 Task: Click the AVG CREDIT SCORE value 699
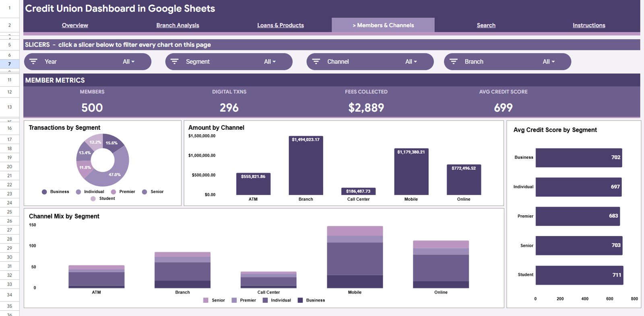[x=503, y=108]
